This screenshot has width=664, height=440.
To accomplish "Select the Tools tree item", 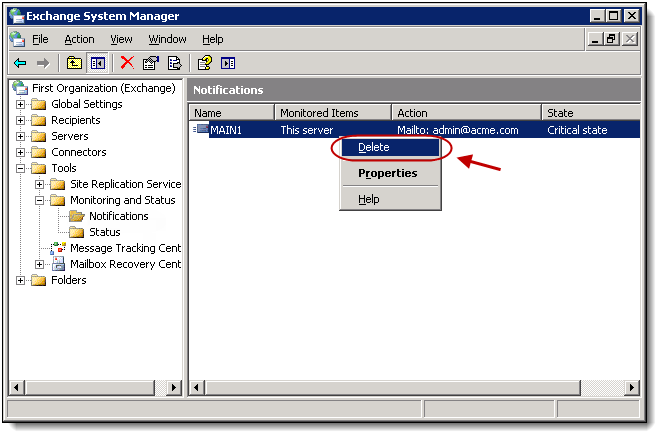I will (x=64, y=169).
